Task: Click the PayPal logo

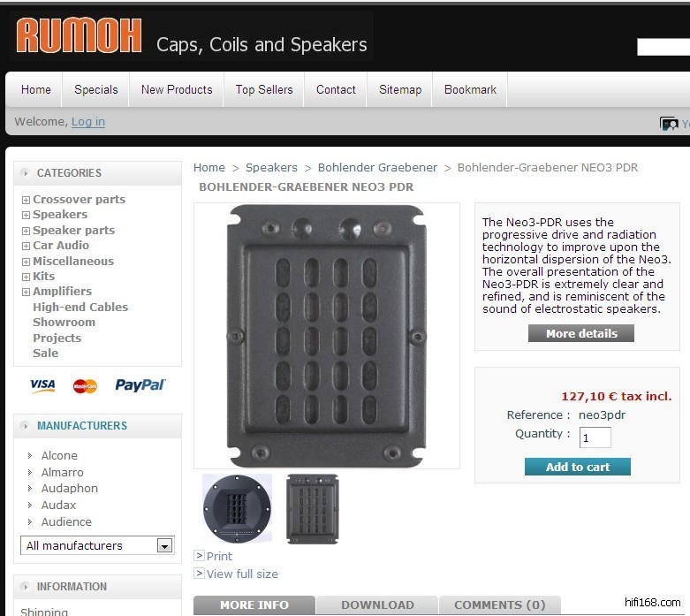Action: coord(140,384)
